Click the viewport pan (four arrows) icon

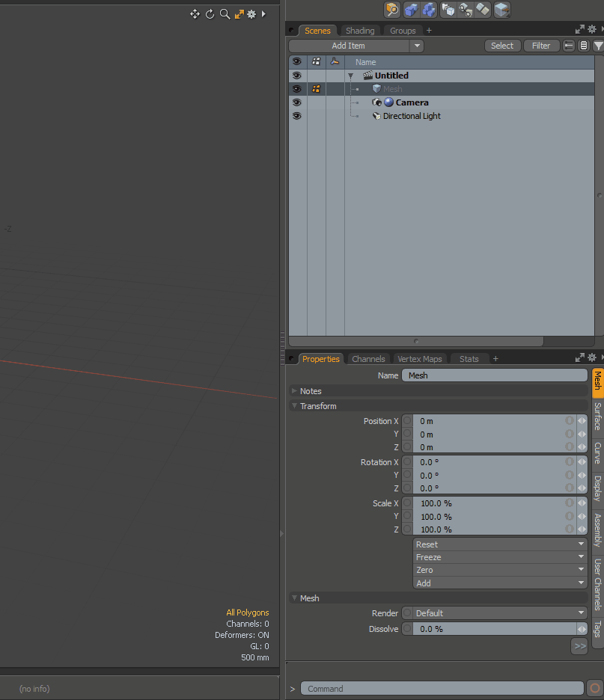point(195,14)
